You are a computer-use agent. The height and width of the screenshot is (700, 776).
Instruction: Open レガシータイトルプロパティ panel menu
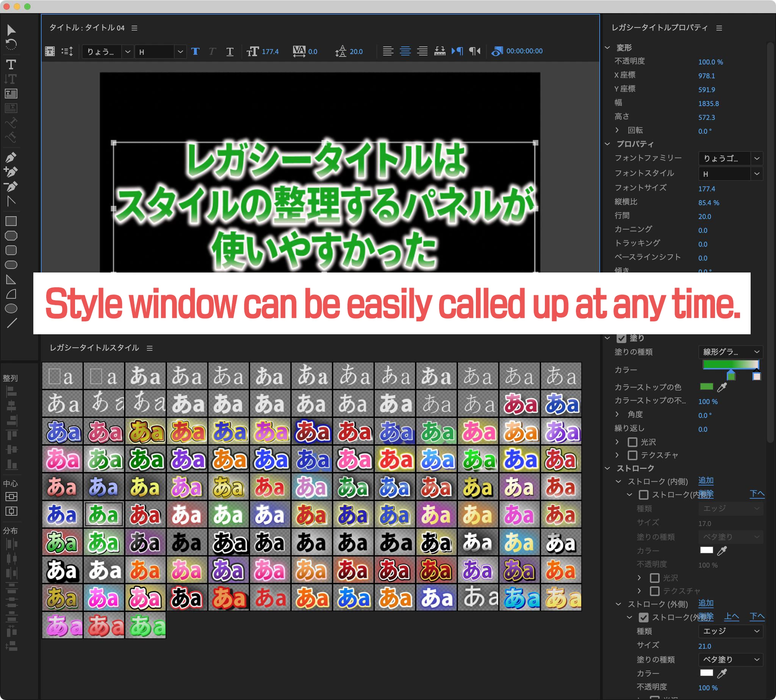pos(719,28)
